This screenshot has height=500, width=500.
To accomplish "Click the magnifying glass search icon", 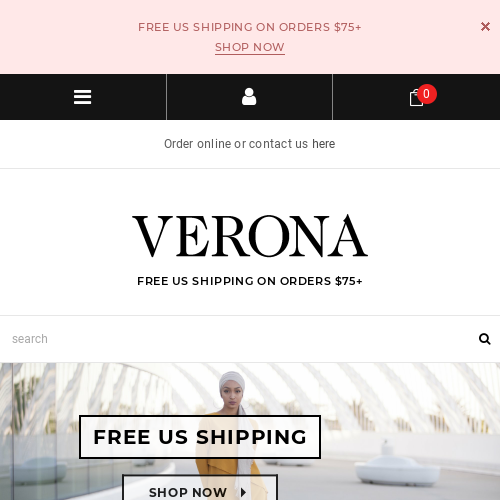I will pyautogui.click(x=484, y=339).
